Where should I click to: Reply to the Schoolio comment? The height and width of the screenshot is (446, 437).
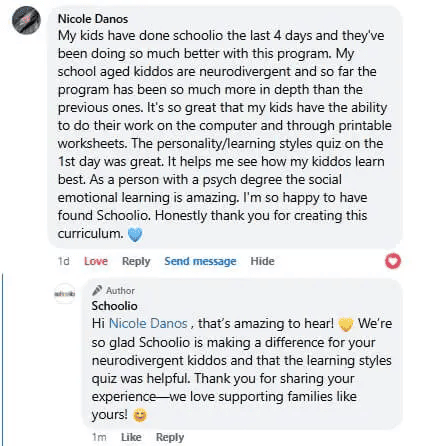pyautogui.click(x=170, y=437)
